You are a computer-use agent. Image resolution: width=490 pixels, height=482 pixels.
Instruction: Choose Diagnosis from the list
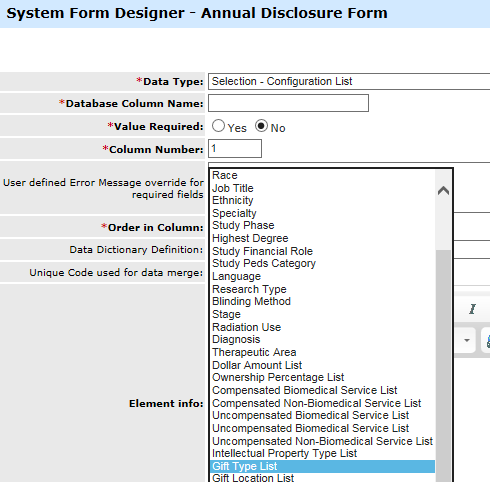tap(323, 340)
